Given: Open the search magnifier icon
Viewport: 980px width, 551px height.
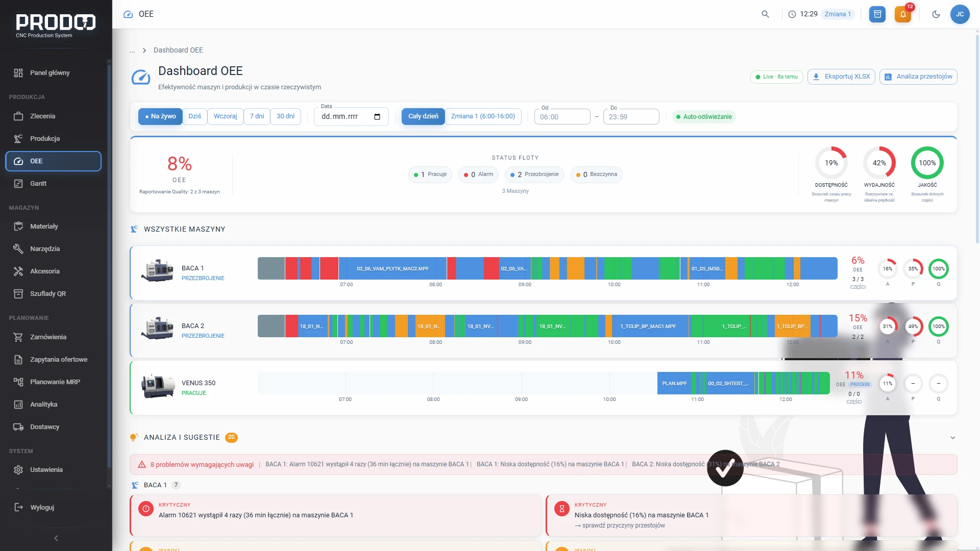Looking at the screenshot, I should (x=765, y=14).
